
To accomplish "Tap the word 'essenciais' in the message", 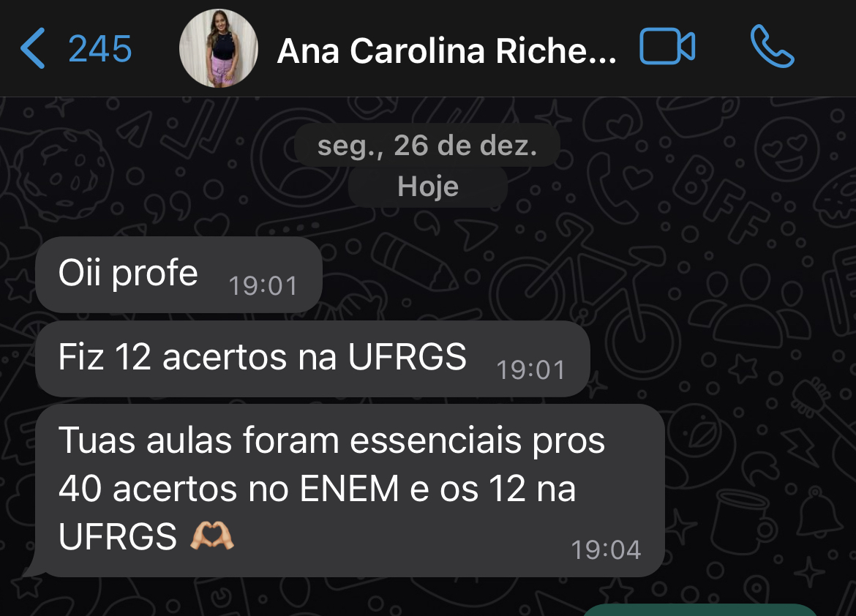I will (435, 440).
